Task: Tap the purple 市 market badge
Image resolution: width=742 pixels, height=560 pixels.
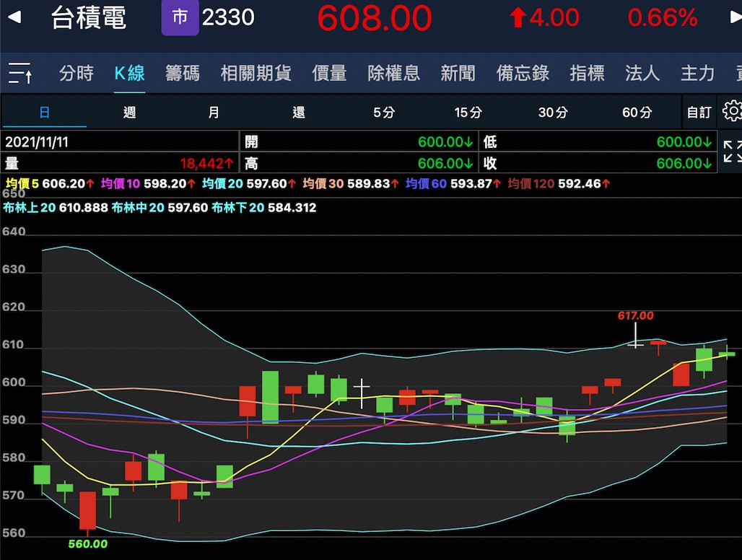Action: (x=180, y=18)
